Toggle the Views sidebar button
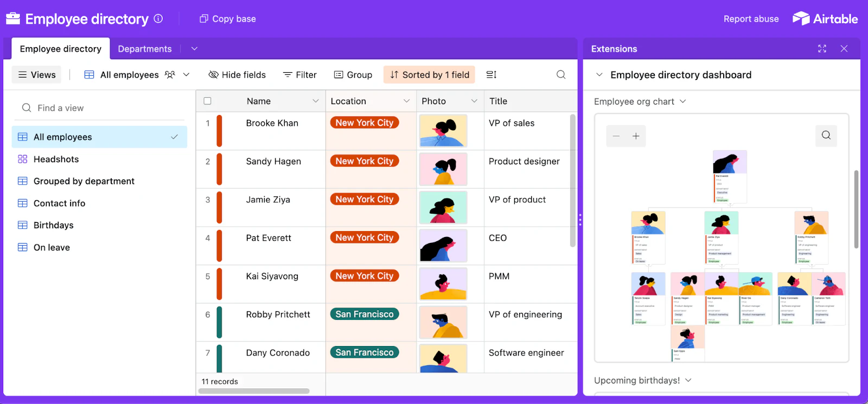868x404 pixels. pos(37,75)
